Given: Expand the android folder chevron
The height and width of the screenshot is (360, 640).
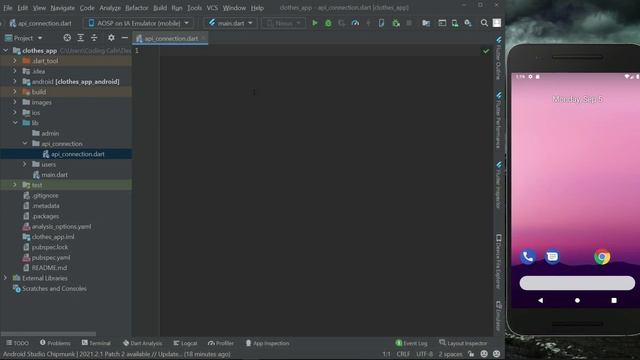Looking at the screenshot, I should click(15, 81).
